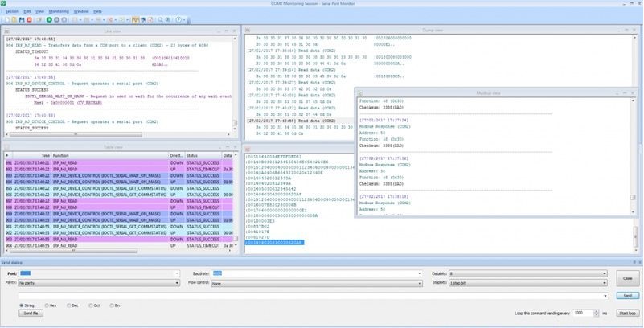Select table row 891 IRP_MJ_READ
Screen dimensions: 644x328
coord(119,163)
